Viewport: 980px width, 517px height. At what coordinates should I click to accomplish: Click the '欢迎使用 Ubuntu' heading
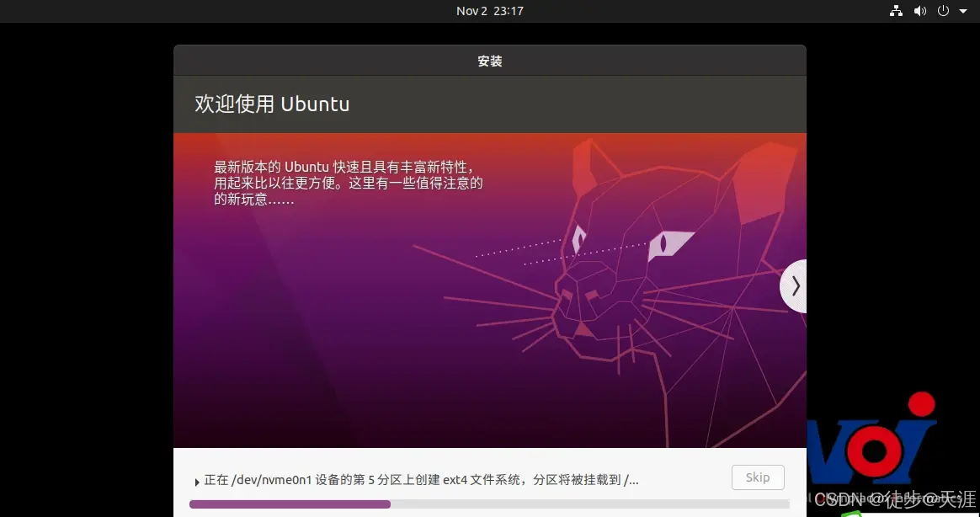click(272, 104)
